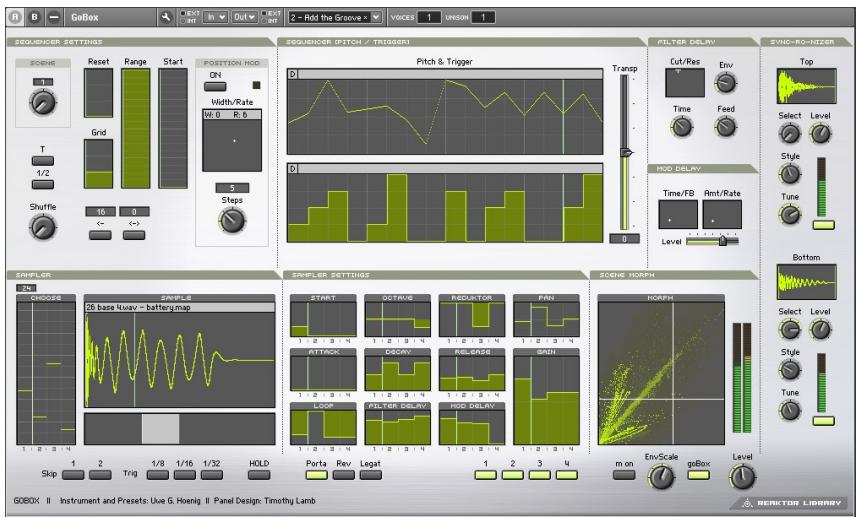The image size is (857, 520).
Task: Click the Filter Delay Time knob
Action: click(682, 127)
